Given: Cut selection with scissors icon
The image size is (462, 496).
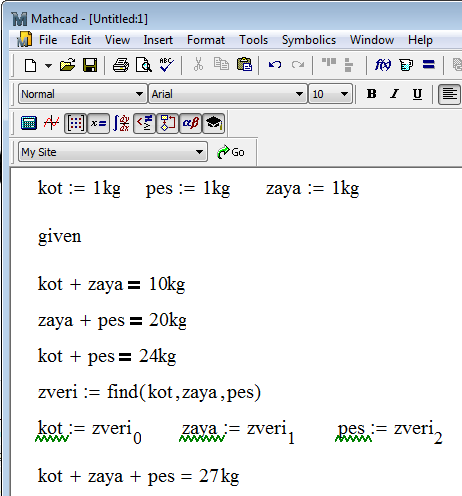Looking at the screenshot, I should point(198,65).
